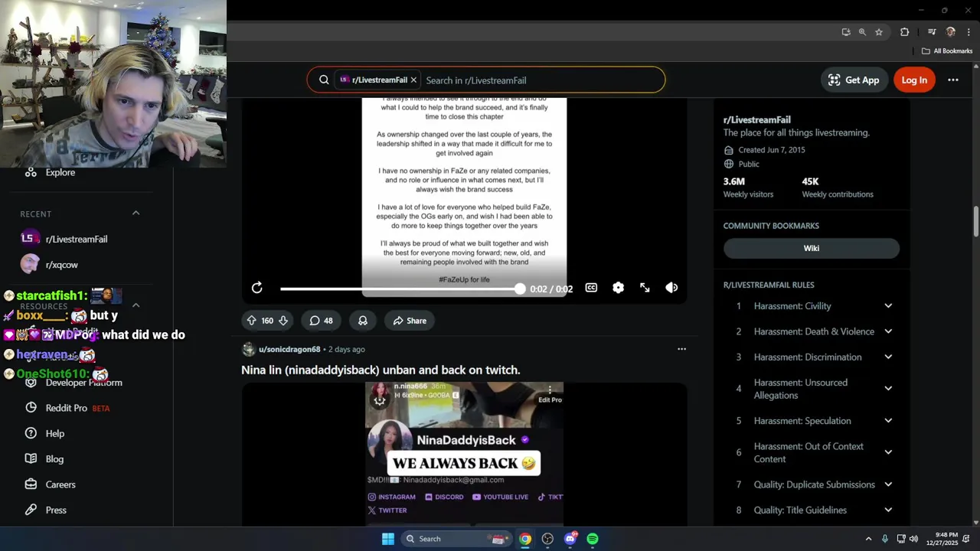Screen dimensions: 980x551
Task: Open u/sonicdragon68 profile
Action: coord(289,349)
